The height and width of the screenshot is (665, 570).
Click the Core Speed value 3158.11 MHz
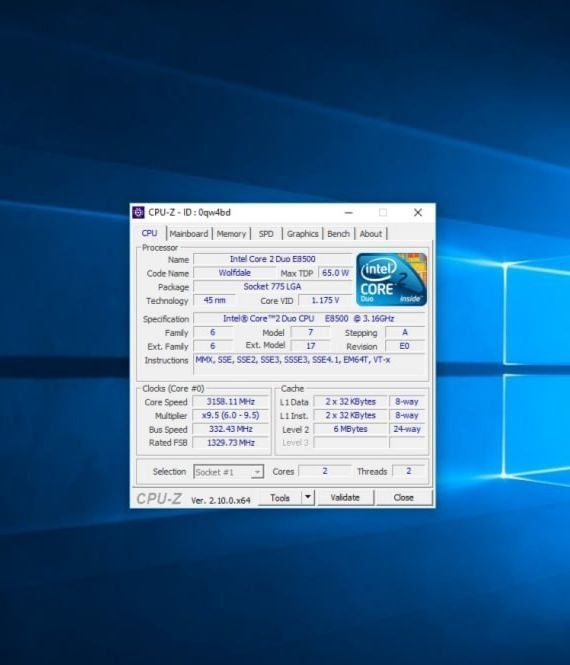(231, 402)
